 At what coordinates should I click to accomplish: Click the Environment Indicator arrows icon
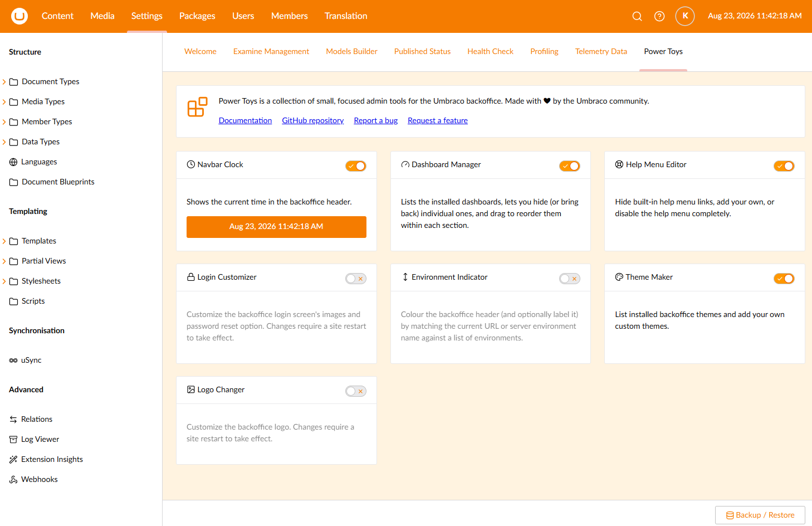coord(405,277)
